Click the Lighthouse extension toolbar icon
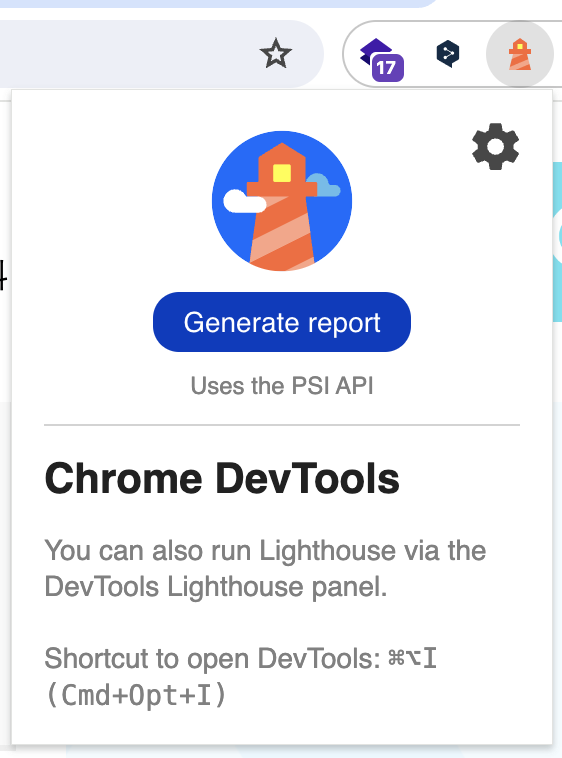Viewport: 562px width, 758px height. tap(519, 54)
